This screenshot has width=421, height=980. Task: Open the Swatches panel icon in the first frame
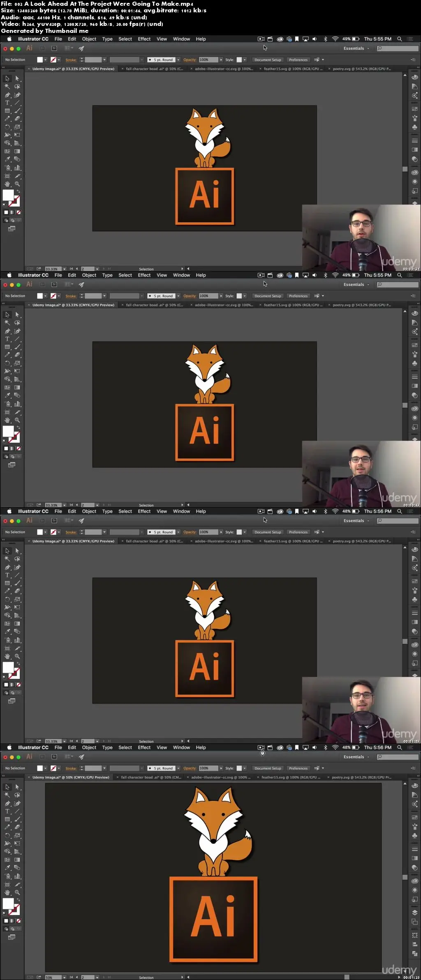point(415,109)
